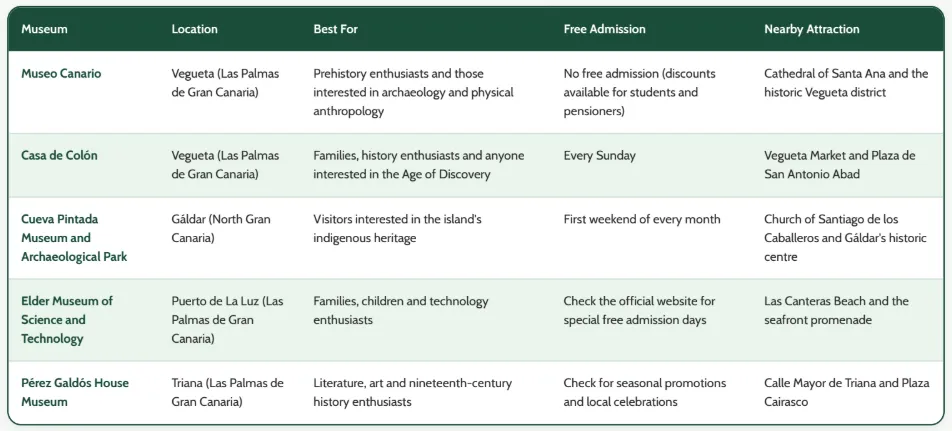Click the Every Sunday free admission cell
The image size is (952, 431).
click(599, 155)
